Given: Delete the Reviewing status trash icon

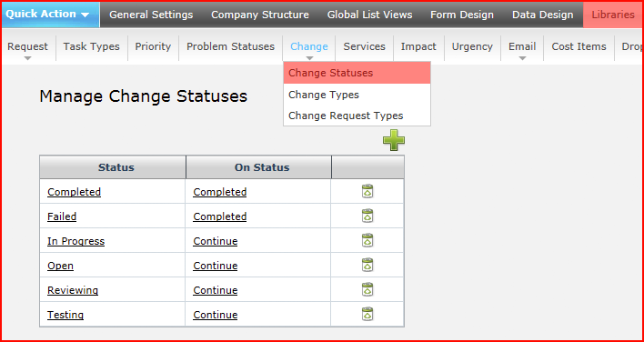Looking at the screenshot, I should (367, 289).
